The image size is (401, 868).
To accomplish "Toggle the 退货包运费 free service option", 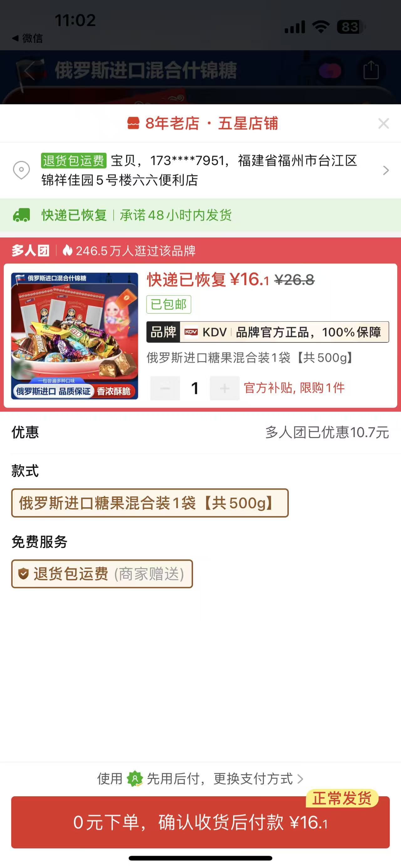I will 102,574.
